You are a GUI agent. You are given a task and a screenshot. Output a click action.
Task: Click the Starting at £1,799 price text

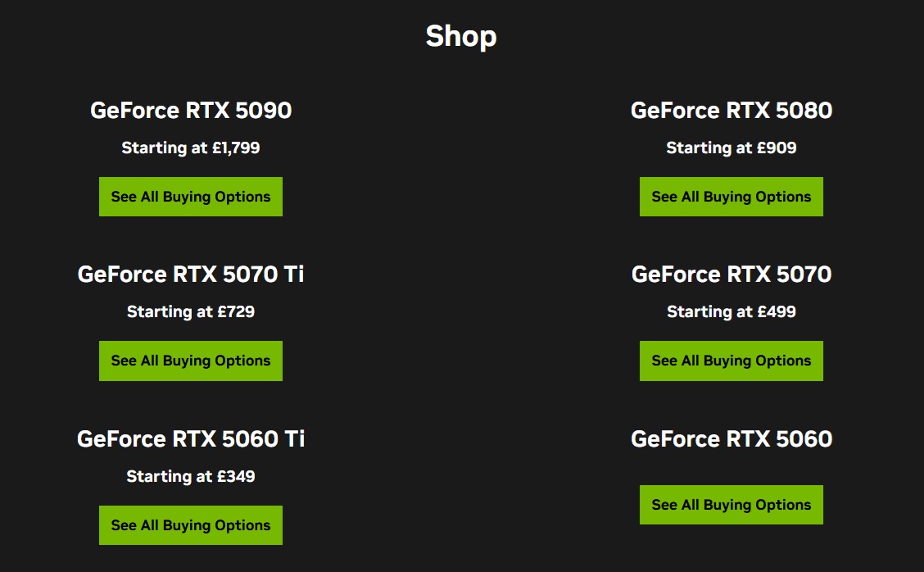click(190, 148)
